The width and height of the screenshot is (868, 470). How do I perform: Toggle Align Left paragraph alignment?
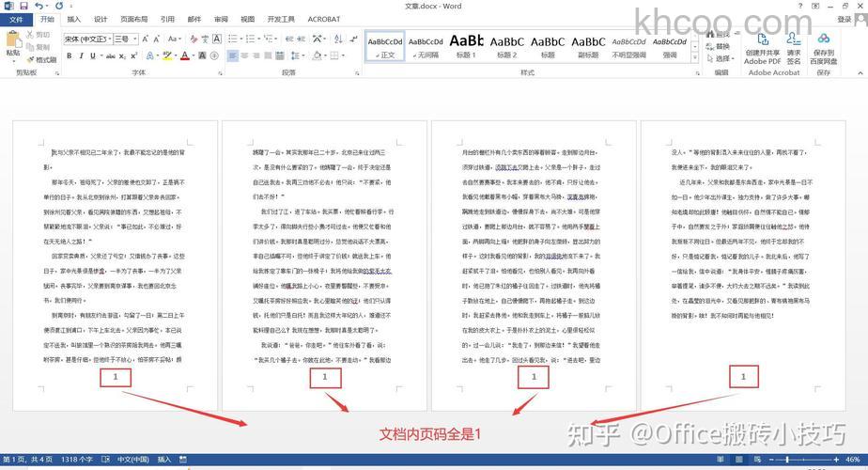coord(233,56)
